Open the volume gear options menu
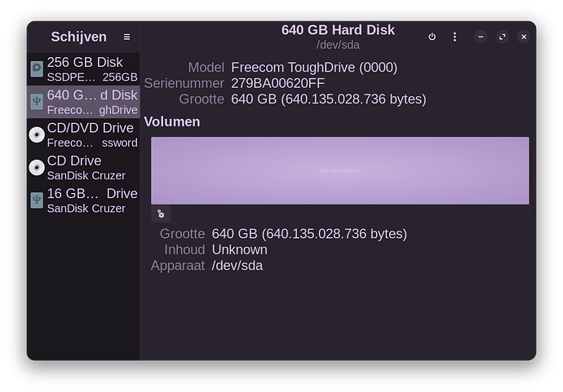 161,214
